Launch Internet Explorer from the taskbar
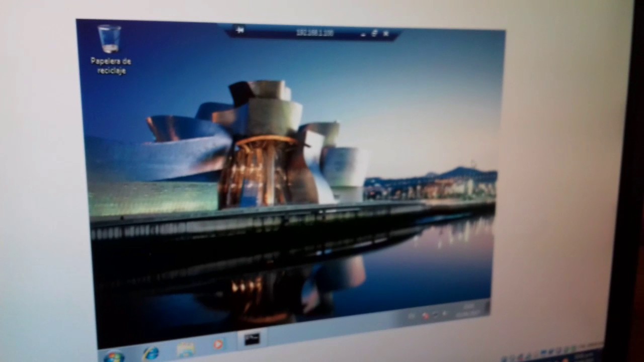 [150, 353]
